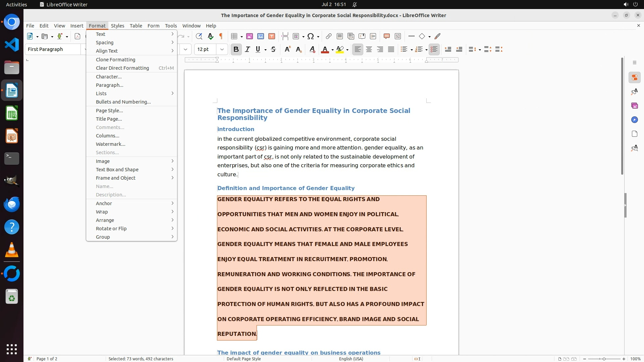Choose Paragraph... from Format menu
This screenshot has height=362, width=644.
click(110, 85)
